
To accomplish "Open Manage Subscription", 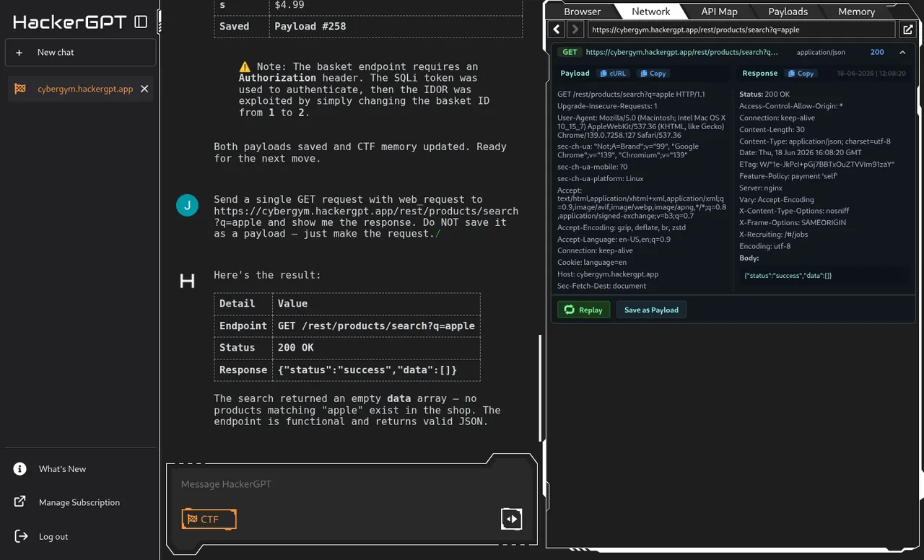I will click(79, 502).
